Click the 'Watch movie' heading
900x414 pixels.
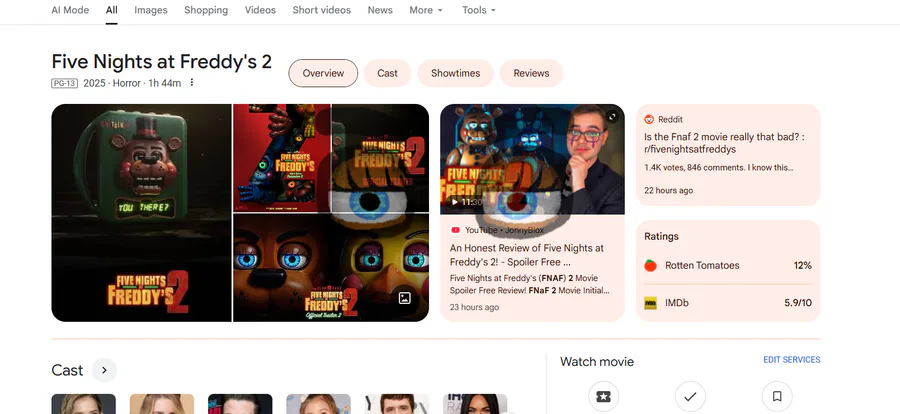pos(597,362)
